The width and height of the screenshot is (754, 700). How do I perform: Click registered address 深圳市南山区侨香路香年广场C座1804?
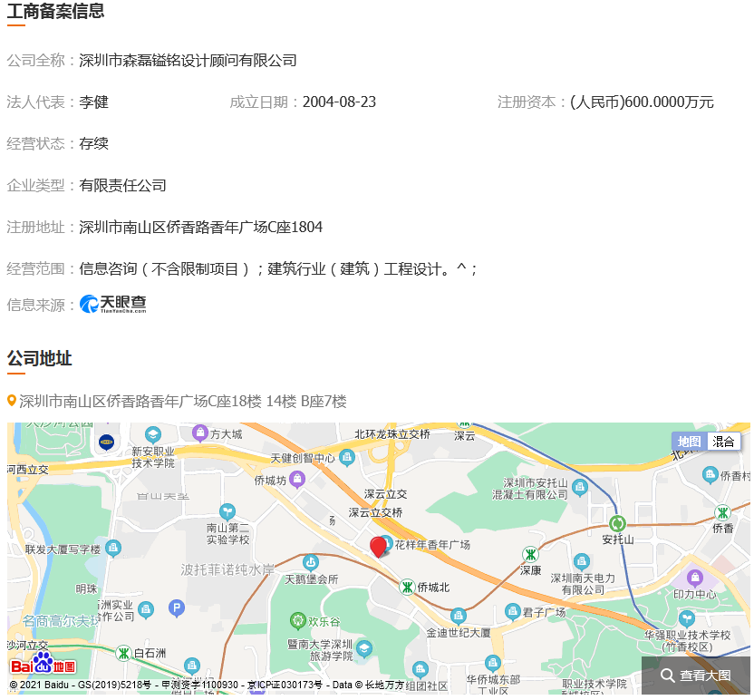(x=200, y=227)
